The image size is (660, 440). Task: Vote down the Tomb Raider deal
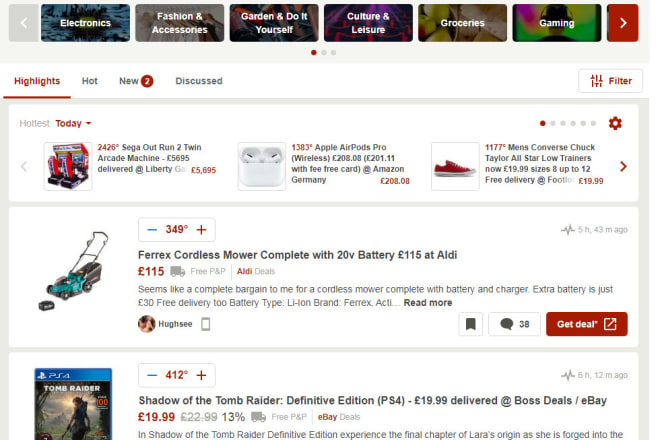[x=152, y=375]
